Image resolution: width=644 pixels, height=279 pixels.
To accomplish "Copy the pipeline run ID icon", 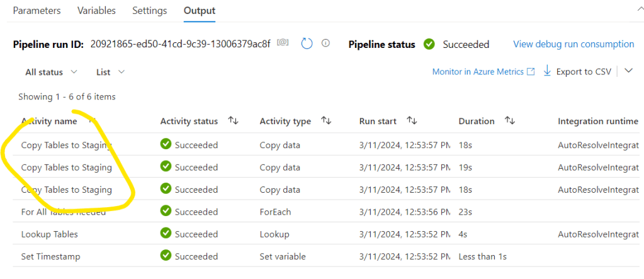I will [284, 43].
